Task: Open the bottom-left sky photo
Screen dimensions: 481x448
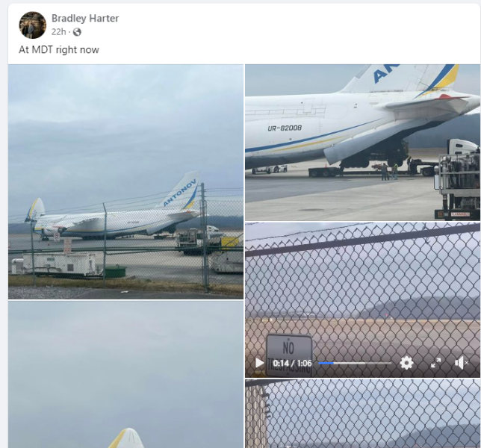Action: pos(125,374)
